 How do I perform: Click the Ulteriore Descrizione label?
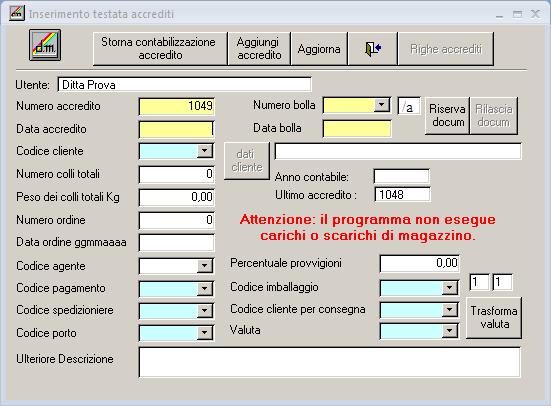point(65,359)
